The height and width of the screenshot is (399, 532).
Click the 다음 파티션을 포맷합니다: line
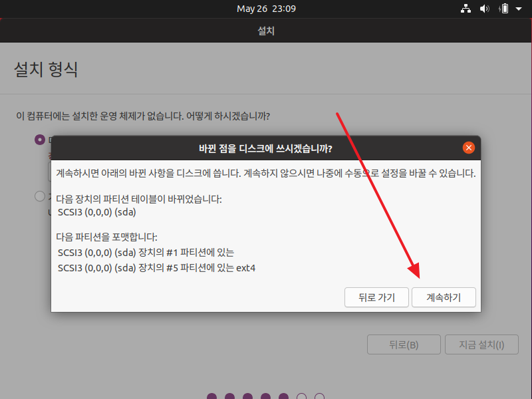[106, 237]
